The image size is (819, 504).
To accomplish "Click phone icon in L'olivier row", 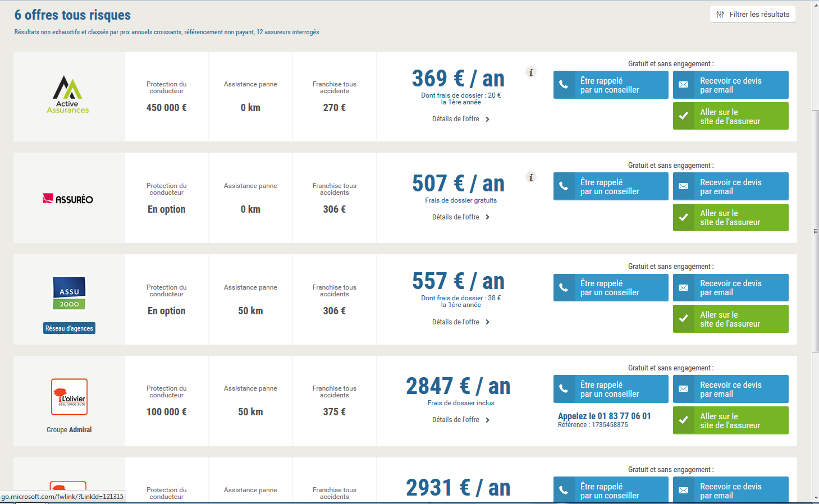I will click(564, 389).
